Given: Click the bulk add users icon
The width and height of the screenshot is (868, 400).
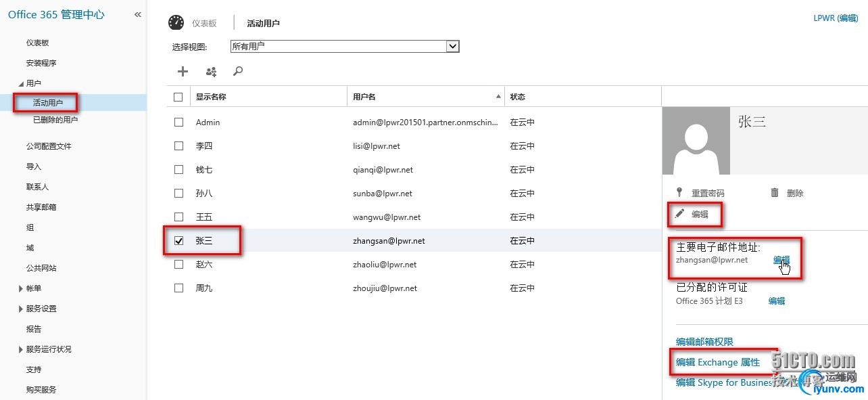Looking at the screenshot, I should (211, 71).
